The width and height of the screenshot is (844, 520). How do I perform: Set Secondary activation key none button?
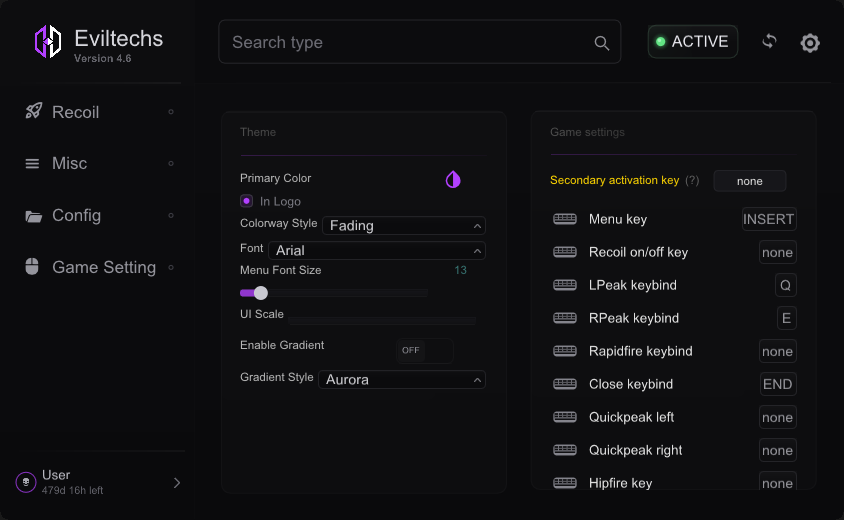click(750, 181)
